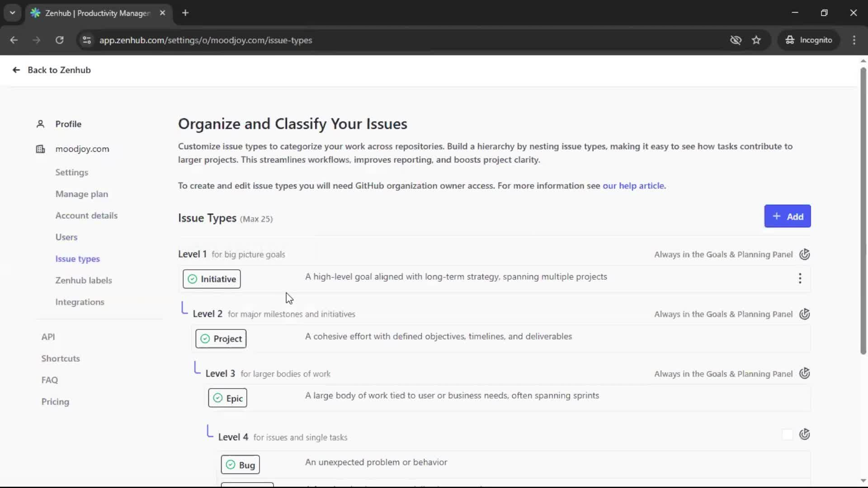Bookmark this page with the star icon
The image size is (868, 488).
point(756,40)
